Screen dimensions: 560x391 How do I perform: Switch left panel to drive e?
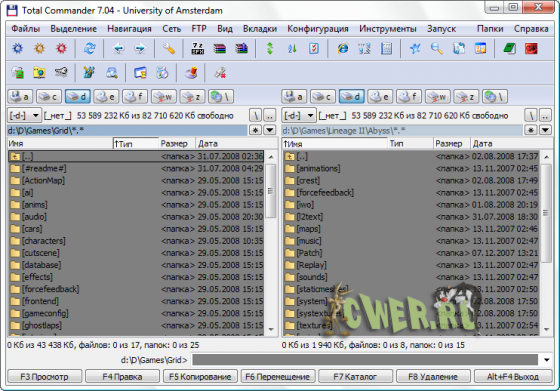tap(106, 96)
